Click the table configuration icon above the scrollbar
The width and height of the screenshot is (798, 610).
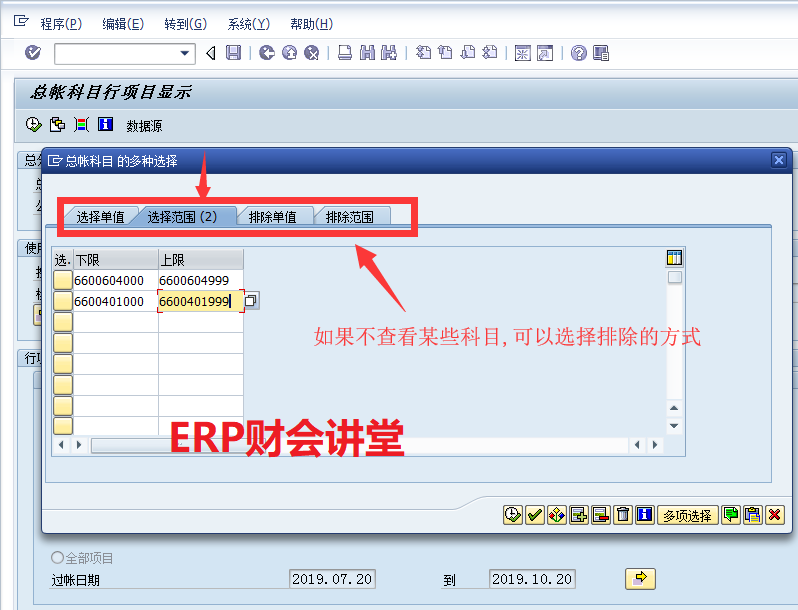click(x=674, y=258)
